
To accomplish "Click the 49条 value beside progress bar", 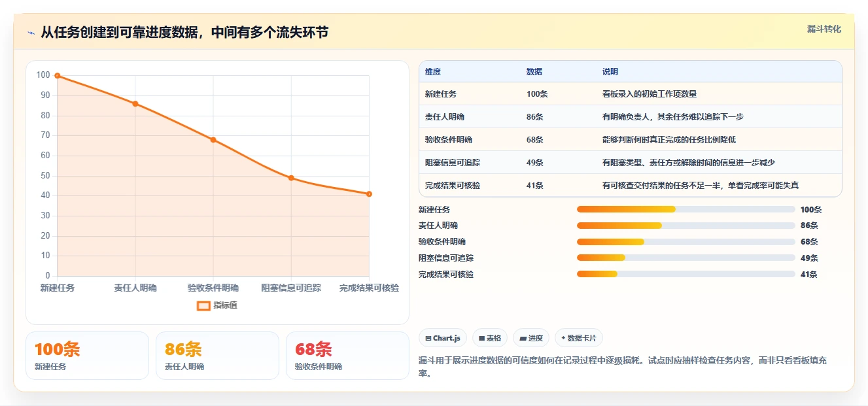I will point(809,258).
